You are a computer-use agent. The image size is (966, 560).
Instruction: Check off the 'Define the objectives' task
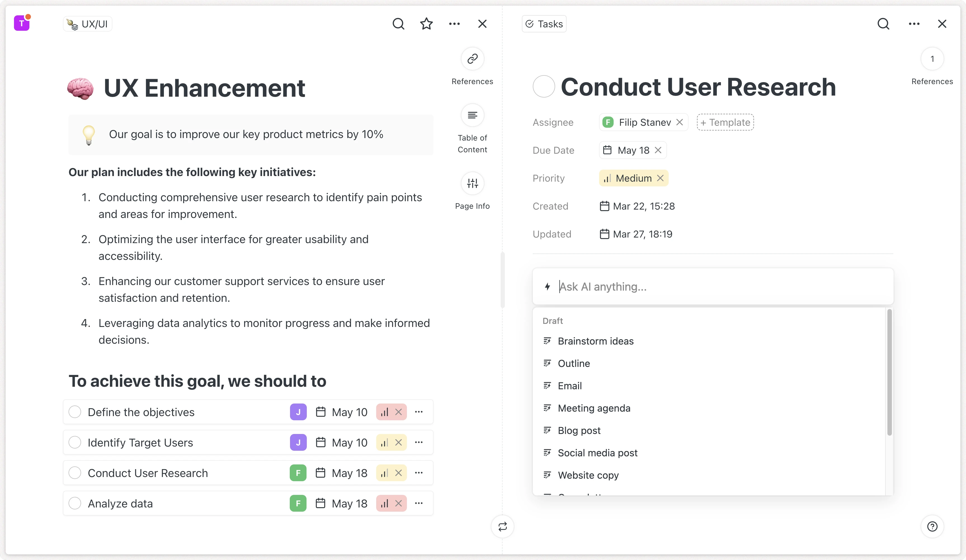tap(75, 412)
